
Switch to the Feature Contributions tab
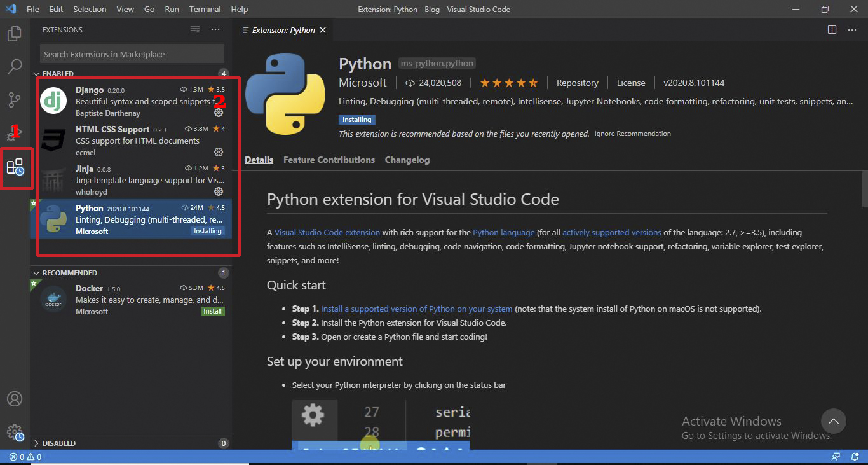[x=329, y=160]
